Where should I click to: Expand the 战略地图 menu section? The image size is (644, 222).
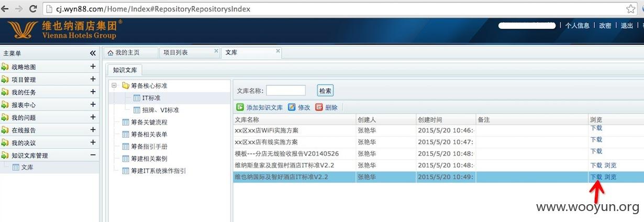click(x=93, y=66)
